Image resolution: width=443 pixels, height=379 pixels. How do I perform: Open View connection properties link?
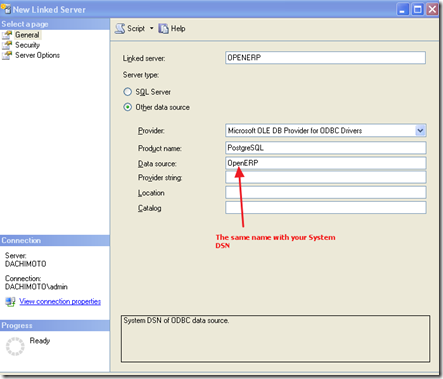coord(60,301)
